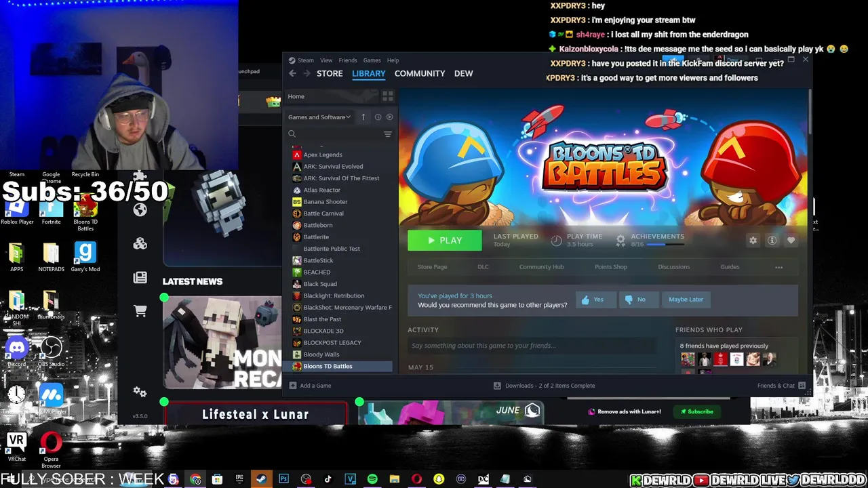Go back with Steam back arrow
Screen dimensions: 868x488
click(x=292, y=73)
